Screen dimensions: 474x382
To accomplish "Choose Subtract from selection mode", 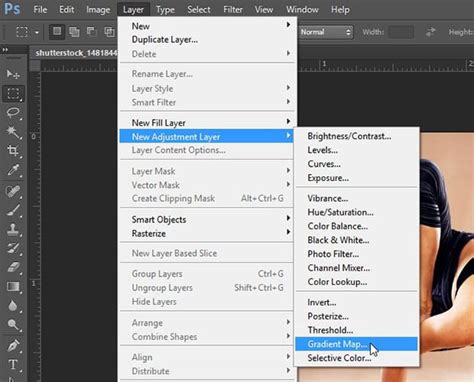I will [91, 32].
